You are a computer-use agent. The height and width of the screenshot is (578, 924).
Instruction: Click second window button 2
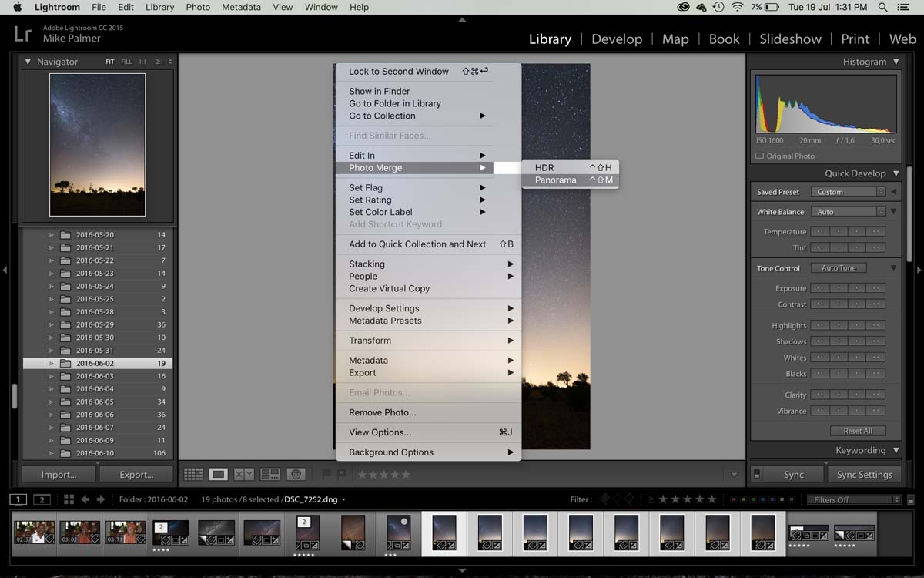43,499
